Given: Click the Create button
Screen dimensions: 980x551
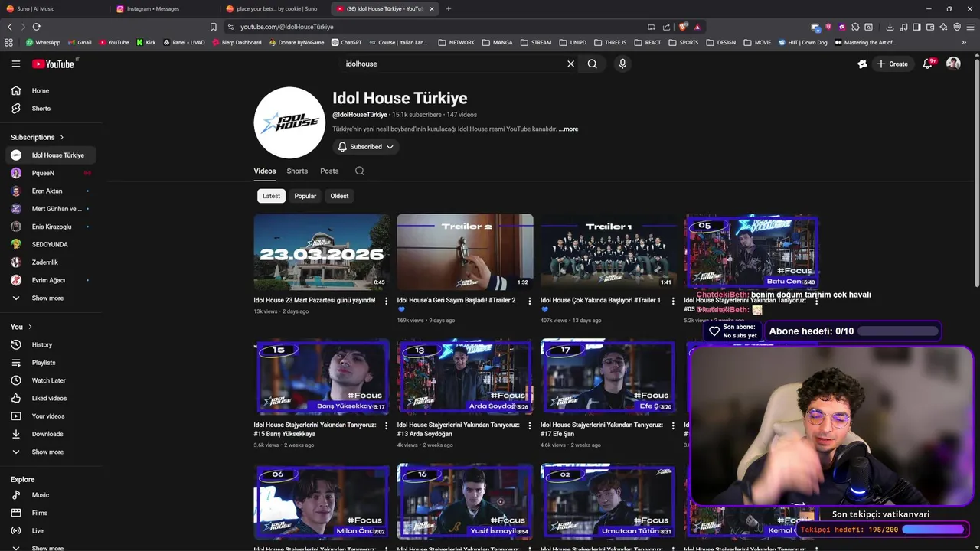Looking at the screenshot, I should 893,64.
